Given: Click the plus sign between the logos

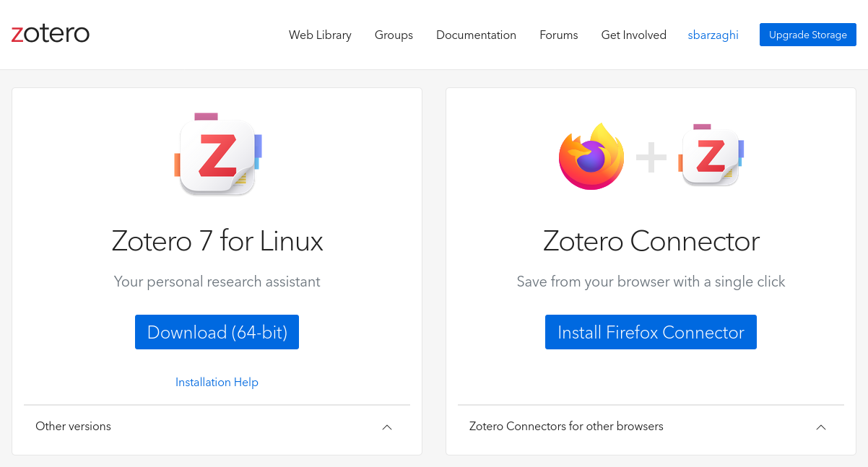Looking at the screenshot, I should [x=651, y=157].
